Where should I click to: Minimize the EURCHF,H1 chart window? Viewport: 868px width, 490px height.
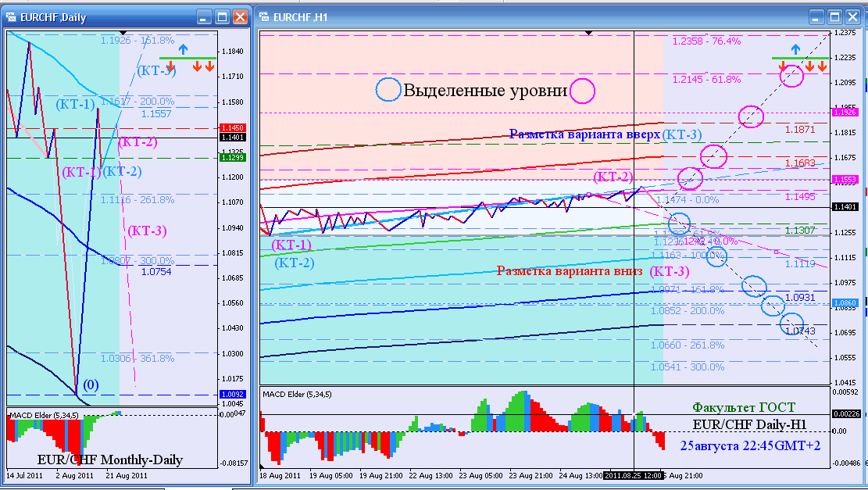pos(817,17)
